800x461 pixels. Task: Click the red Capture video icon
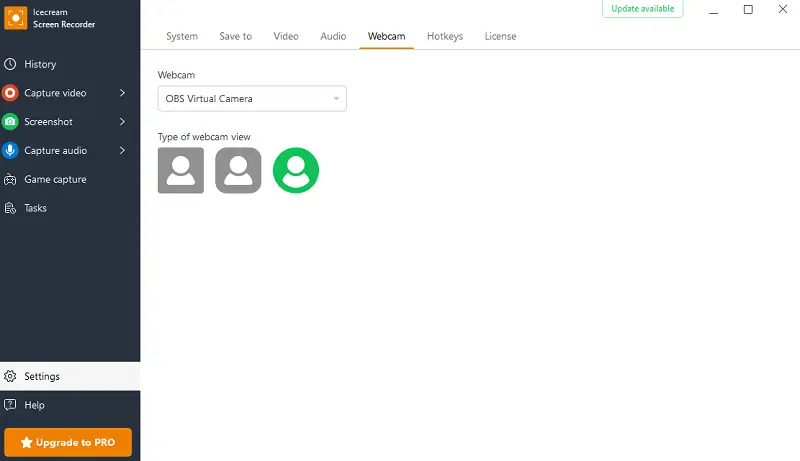[x=11, y=93]
